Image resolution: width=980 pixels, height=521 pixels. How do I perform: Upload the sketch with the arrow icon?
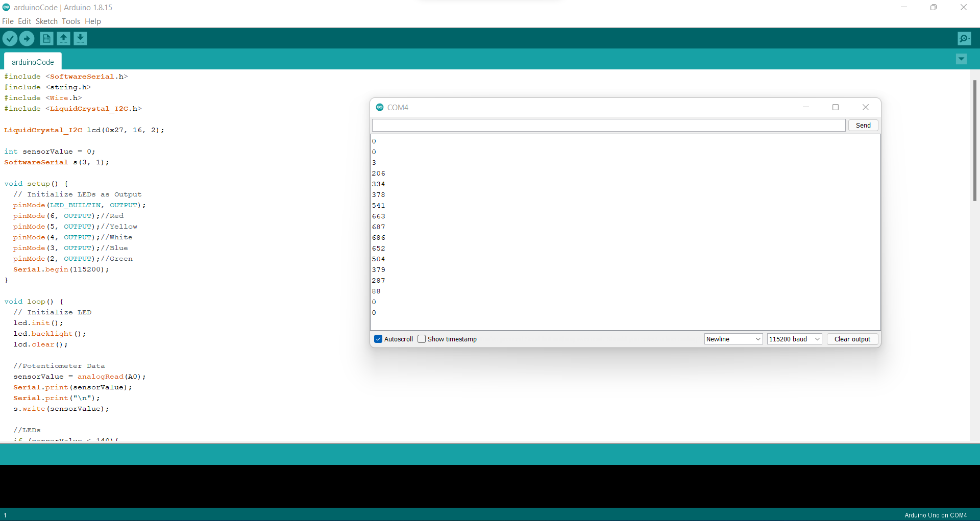point(27,38)
